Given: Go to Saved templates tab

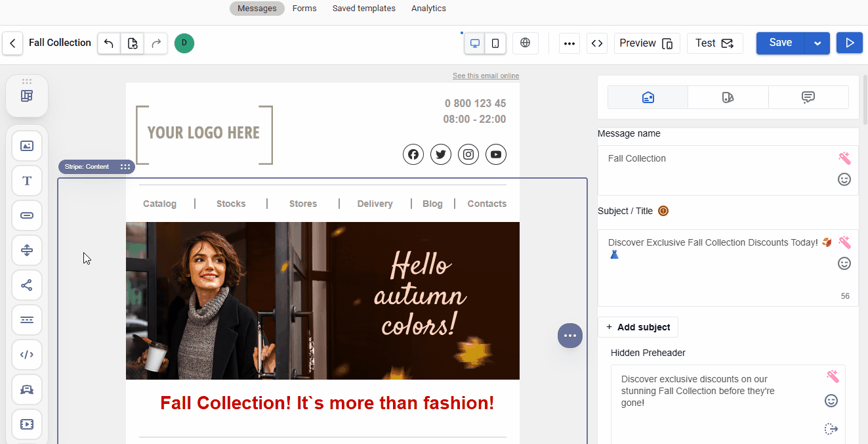Looking at the screenshot, I should click(x=364, y=9).
